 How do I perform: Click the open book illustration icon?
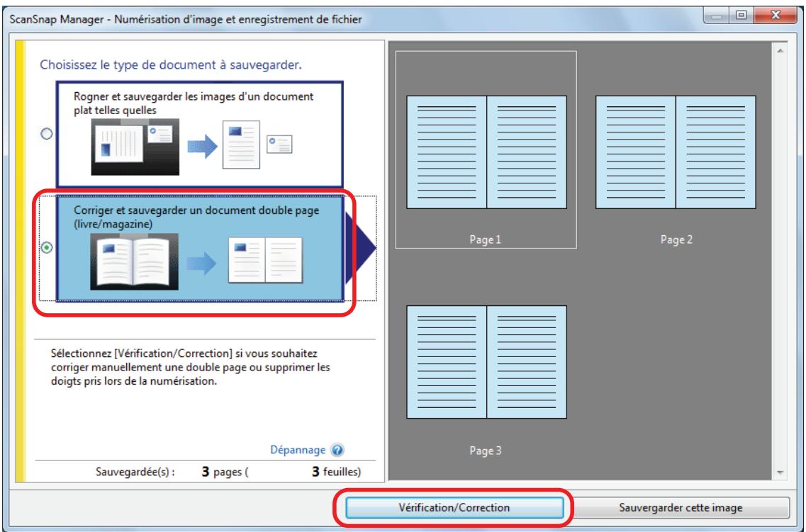134,261
